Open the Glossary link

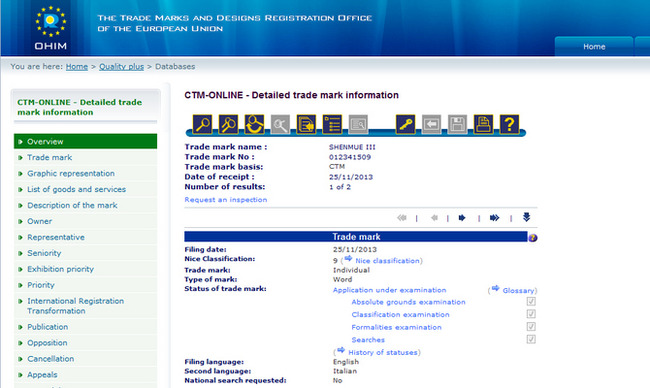[x=518, y=291]
